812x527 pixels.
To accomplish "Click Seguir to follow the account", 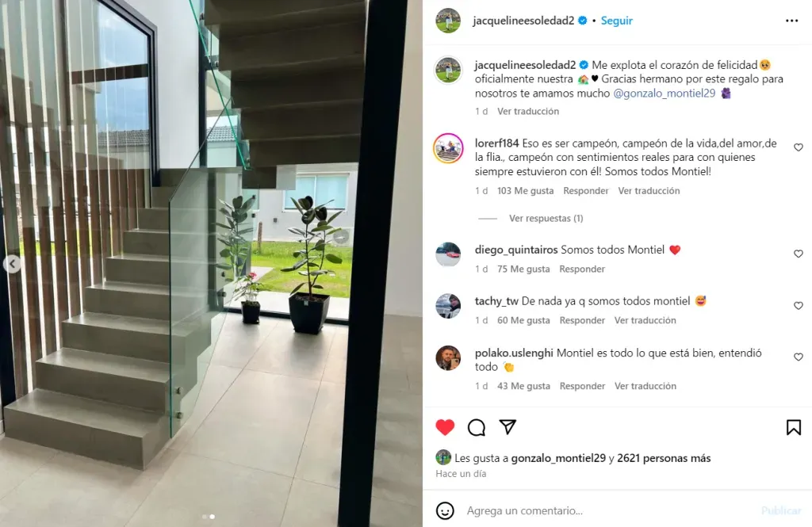I will click(616, 21).
